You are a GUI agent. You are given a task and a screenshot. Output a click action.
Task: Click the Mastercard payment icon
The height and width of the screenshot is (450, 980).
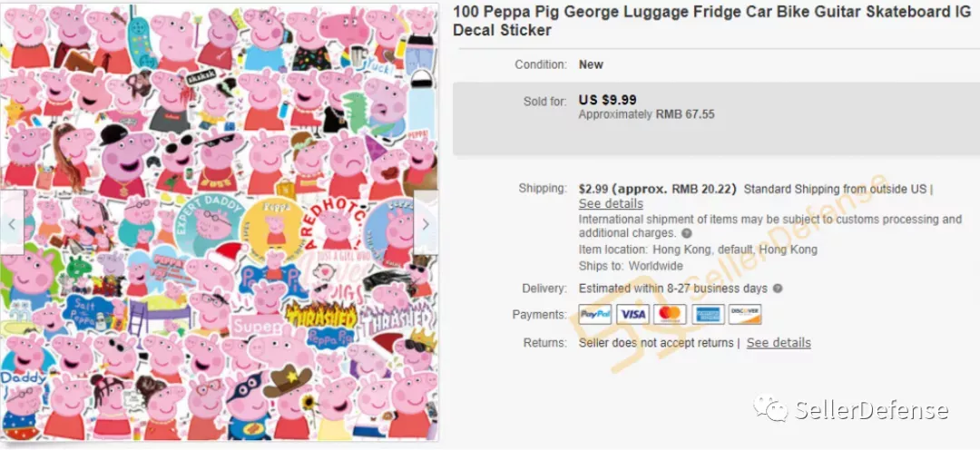[670, 315]
